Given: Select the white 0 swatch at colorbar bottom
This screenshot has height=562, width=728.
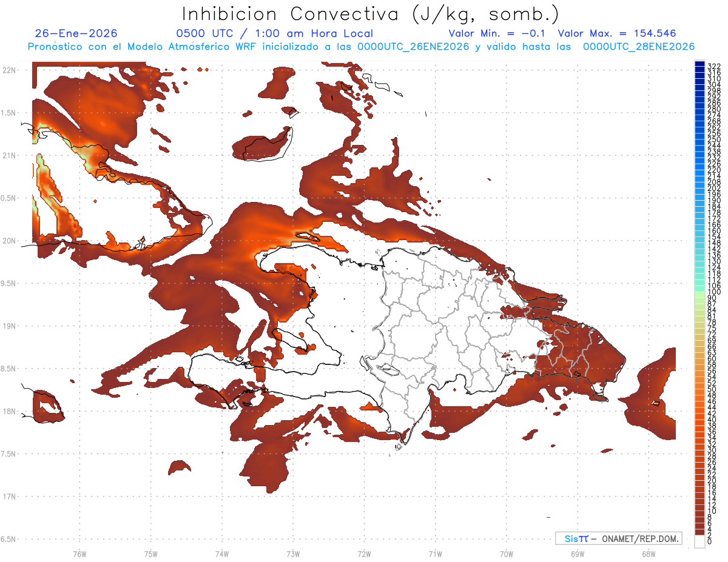Looking at the screenshot, I should point(699,541).
